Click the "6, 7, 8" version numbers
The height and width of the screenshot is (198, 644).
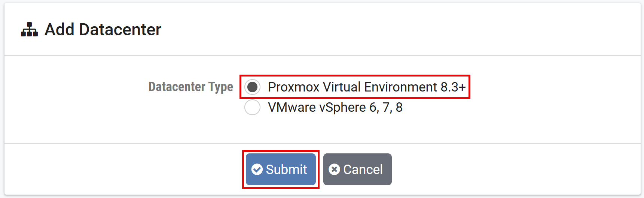pyautogui.click(x=386, y=108)
